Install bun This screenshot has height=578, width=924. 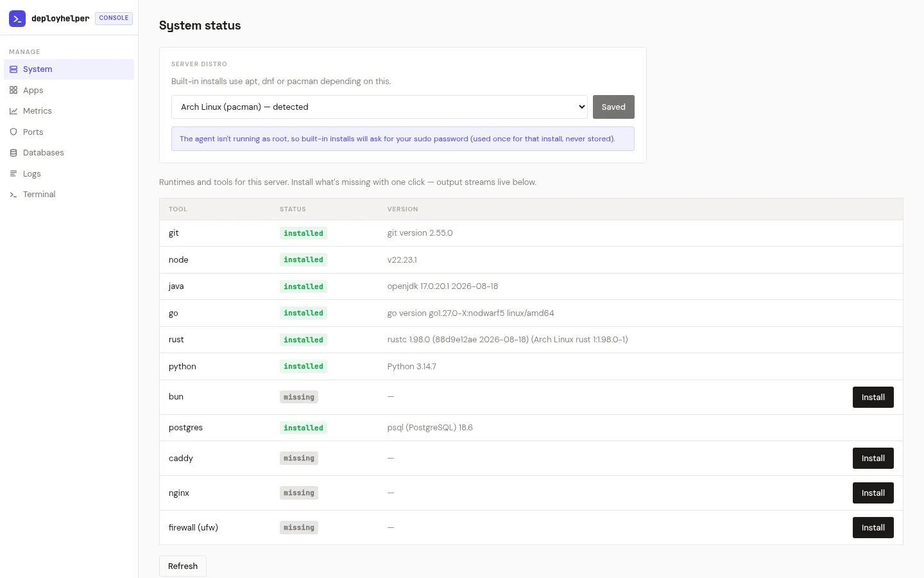(873, 398)
